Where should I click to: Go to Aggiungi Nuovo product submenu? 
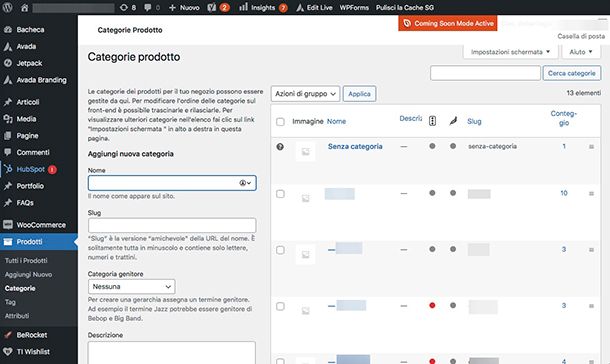point(28,275)
